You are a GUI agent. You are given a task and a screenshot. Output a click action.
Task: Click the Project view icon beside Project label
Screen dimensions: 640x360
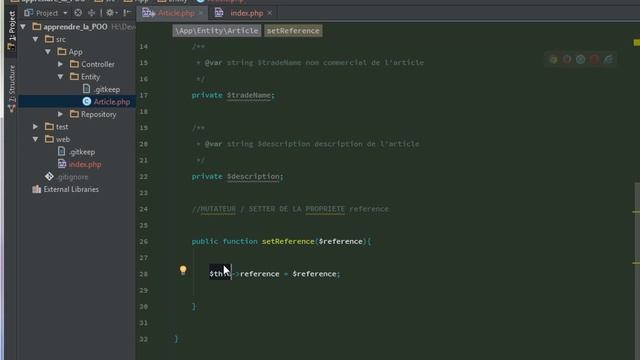click(x=28, y=13)
